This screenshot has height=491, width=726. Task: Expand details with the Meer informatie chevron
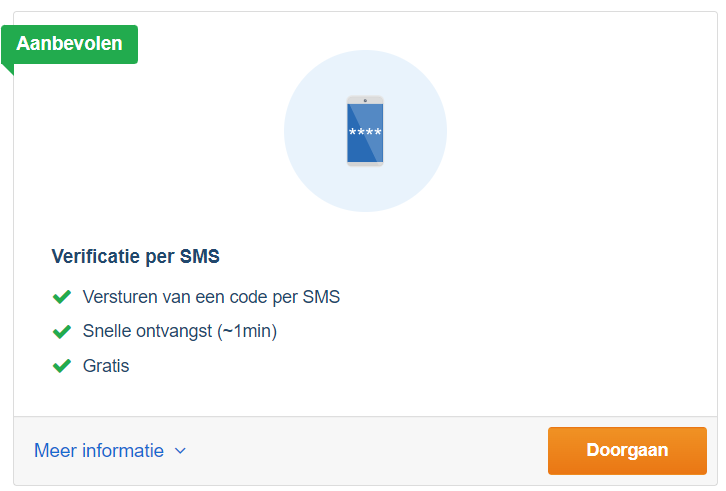[180, 451]
